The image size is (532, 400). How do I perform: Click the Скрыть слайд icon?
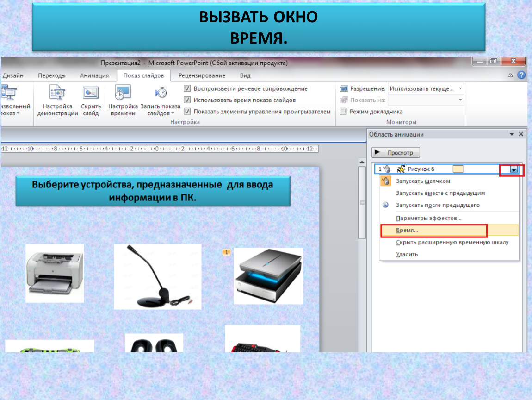(91, 93)
